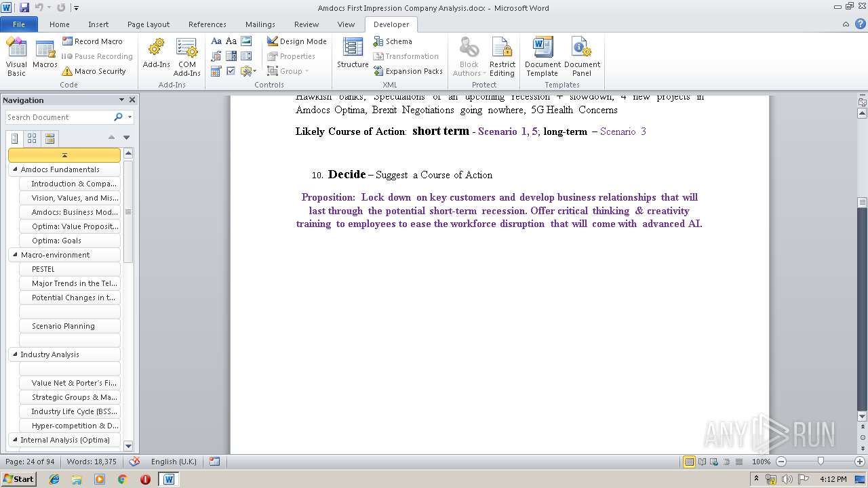This screenshot has width=868, height=488.
Task: Switch to Full Screen Reading view
Action: click(701, 462)
